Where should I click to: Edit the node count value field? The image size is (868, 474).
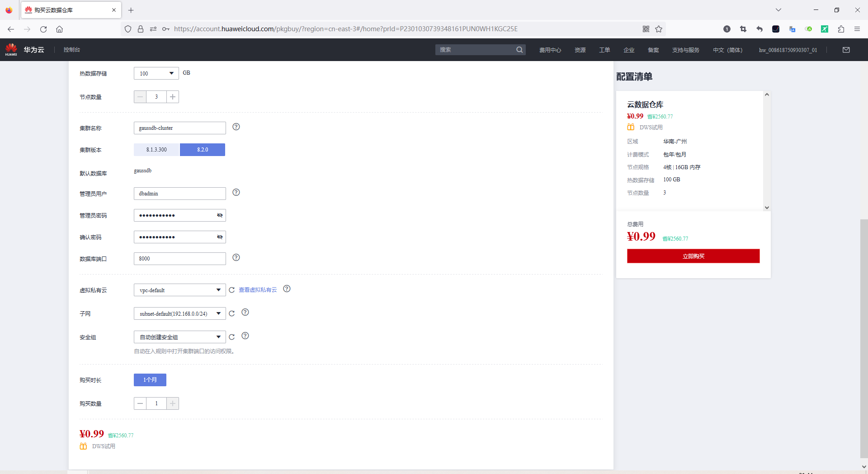tap(156, 97)
